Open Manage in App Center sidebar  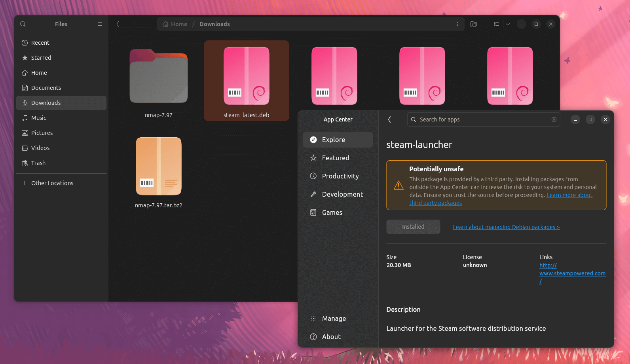click(x=338, y=318)
